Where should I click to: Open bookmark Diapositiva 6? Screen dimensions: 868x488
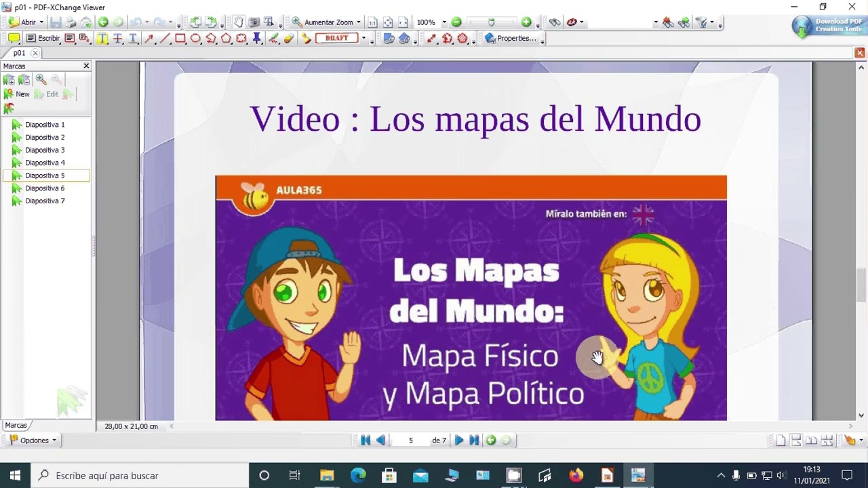click(x=45, y=188)
